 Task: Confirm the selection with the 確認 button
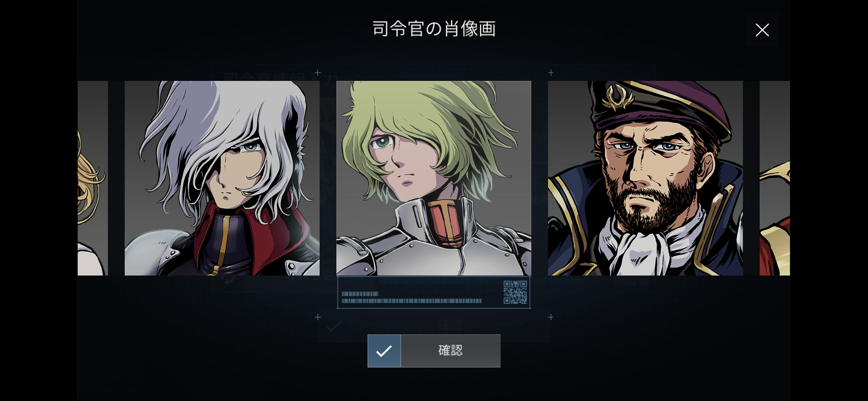pyautogui.click(x=434, y=351)
